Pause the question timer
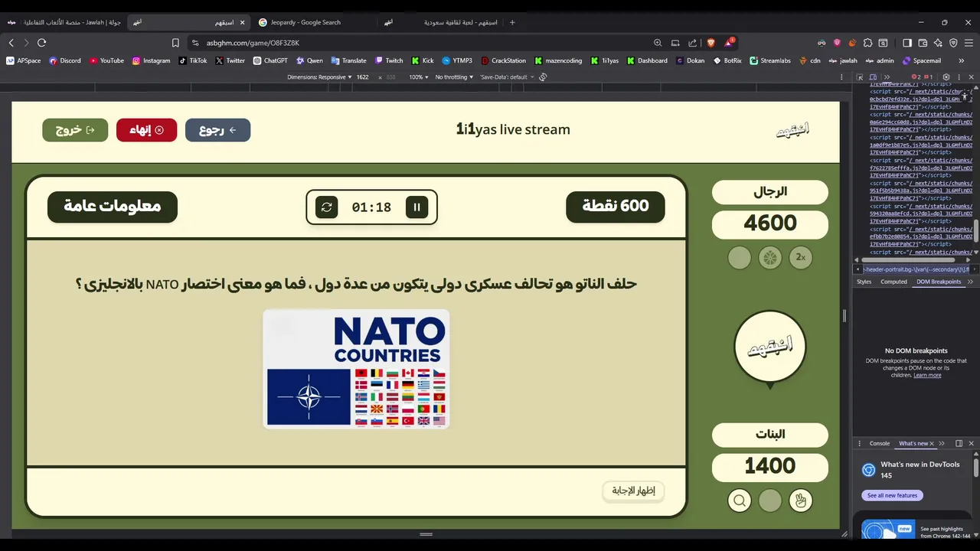 [x=417, y=207]
